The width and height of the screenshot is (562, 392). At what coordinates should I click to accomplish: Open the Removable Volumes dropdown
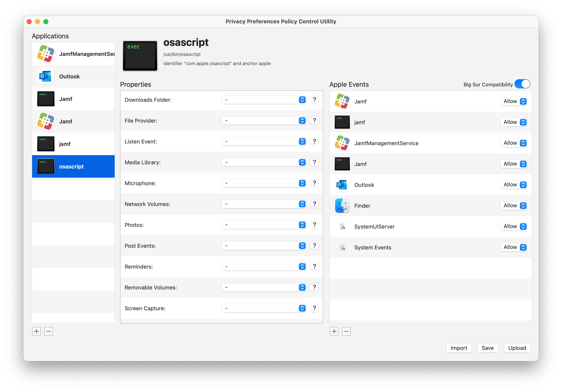pos(264,287)
